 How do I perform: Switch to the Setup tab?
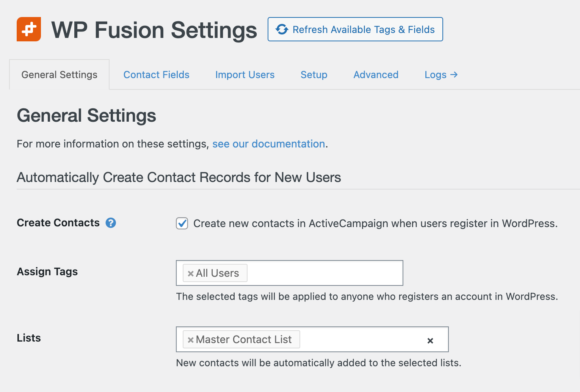pyautogui.click(x=314, y=75)
